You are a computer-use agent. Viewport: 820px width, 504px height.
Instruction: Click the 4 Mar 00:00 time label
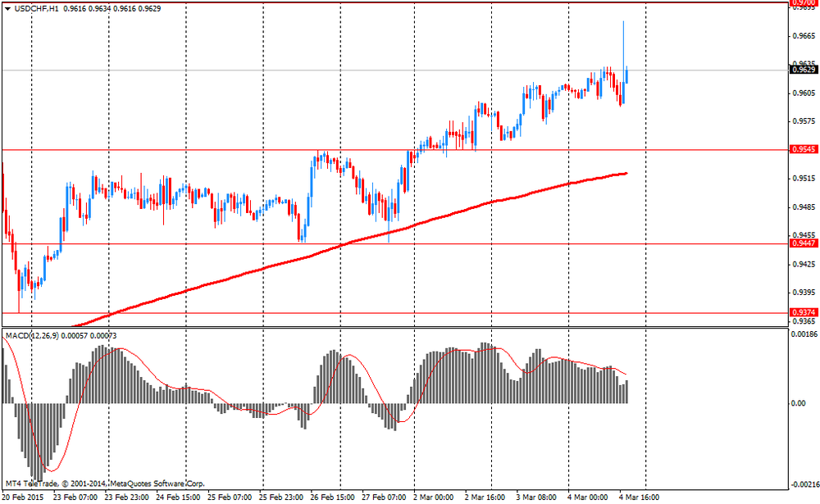pos(588,497)
